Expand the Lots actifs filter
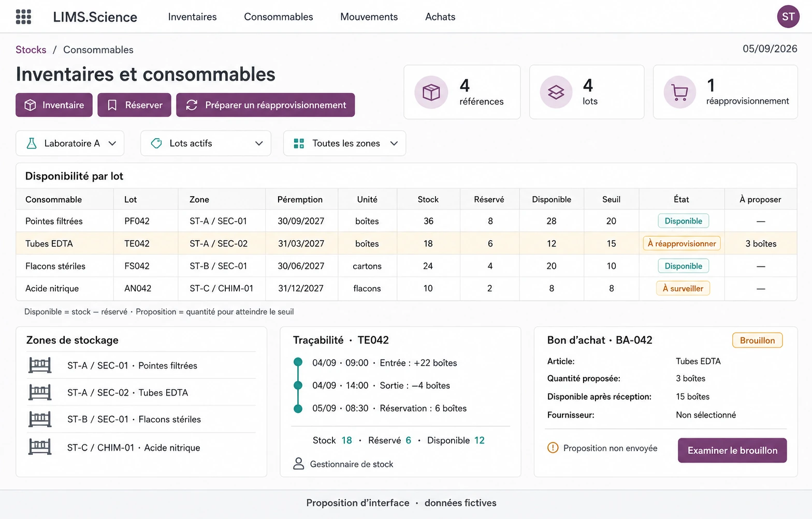Viewport: 812px width, 519px height. click(x=206, y=143)
